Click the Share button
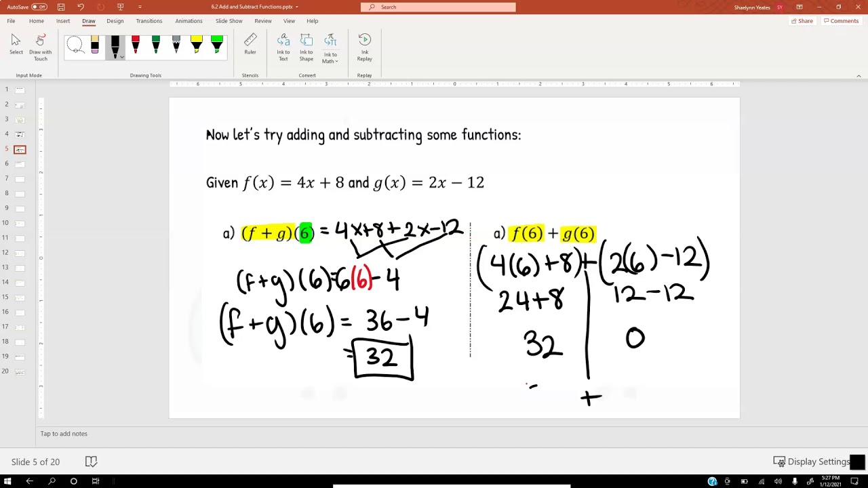868x488 pixels. (x=802, y=21)
